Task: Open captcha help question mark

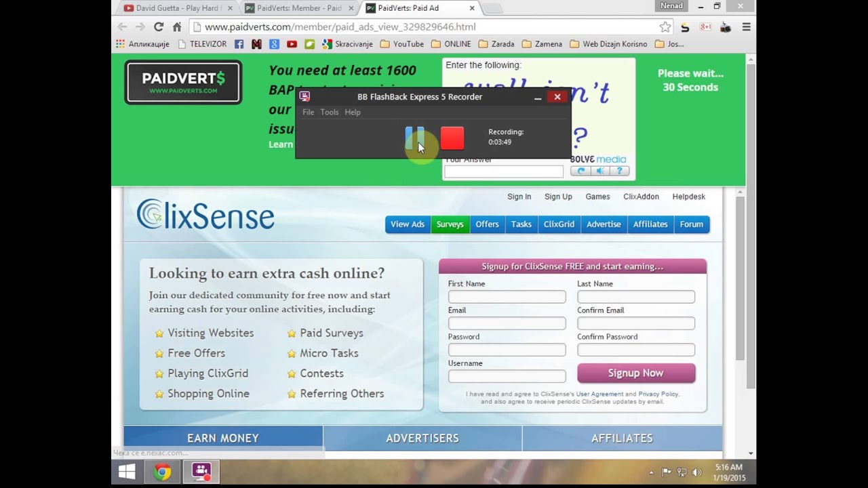Action: click(619, 171)
